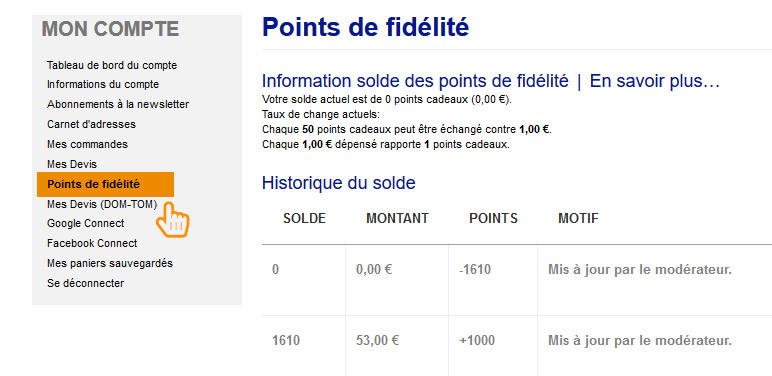Click the SOLDE column header
Viewport: 772px width, 376px height.
pyautogui.click(x=304, y=219)
